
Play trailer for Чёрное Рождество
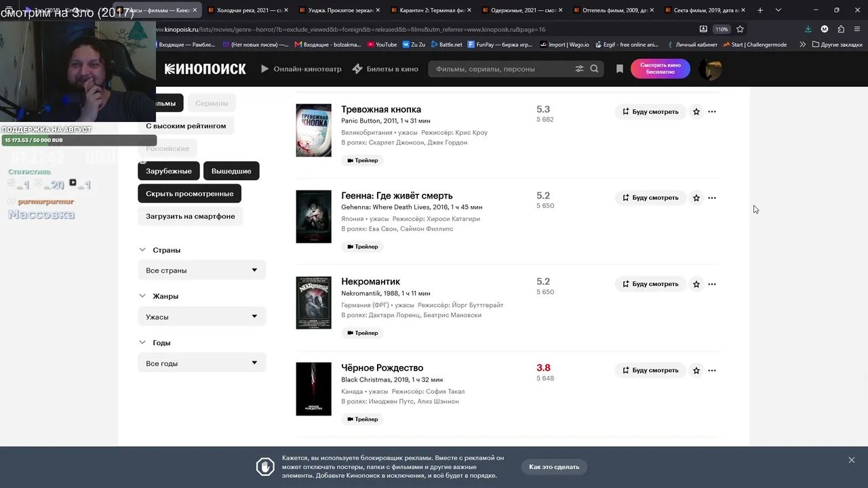click(362, 419)
